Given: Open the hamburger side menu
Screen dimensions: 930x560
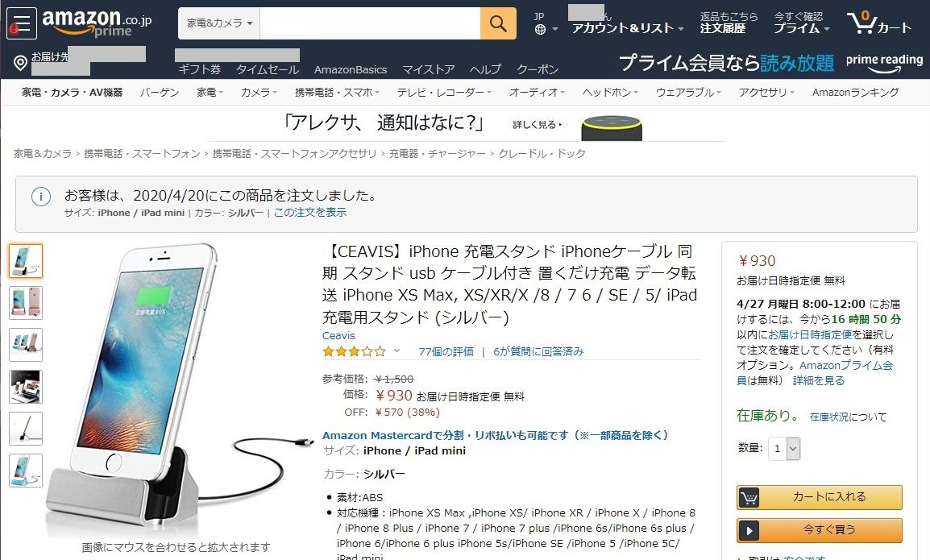Looking at the screenshot, I should click(x=21, y=23).
